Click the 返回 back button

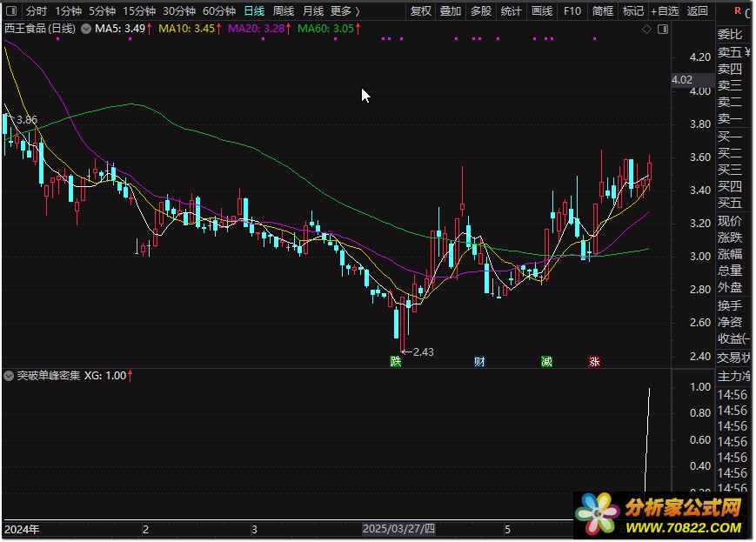click(697, 10)
